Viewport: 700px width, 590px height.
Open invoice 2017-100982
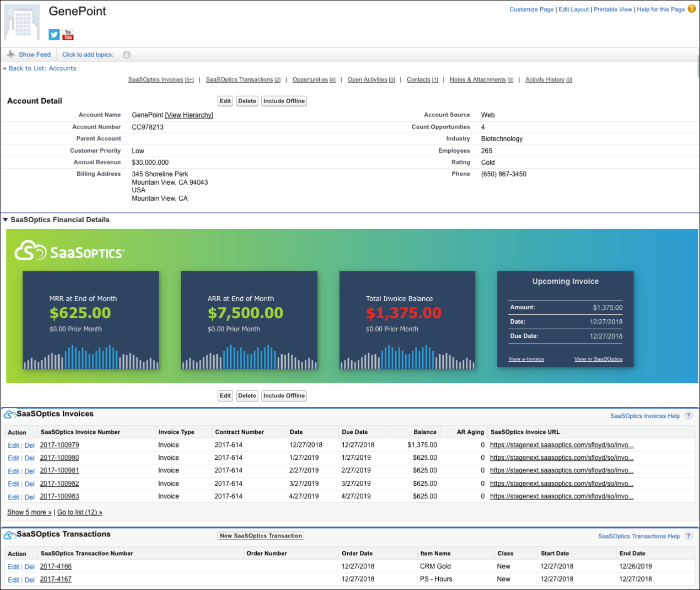click(60, 483)
